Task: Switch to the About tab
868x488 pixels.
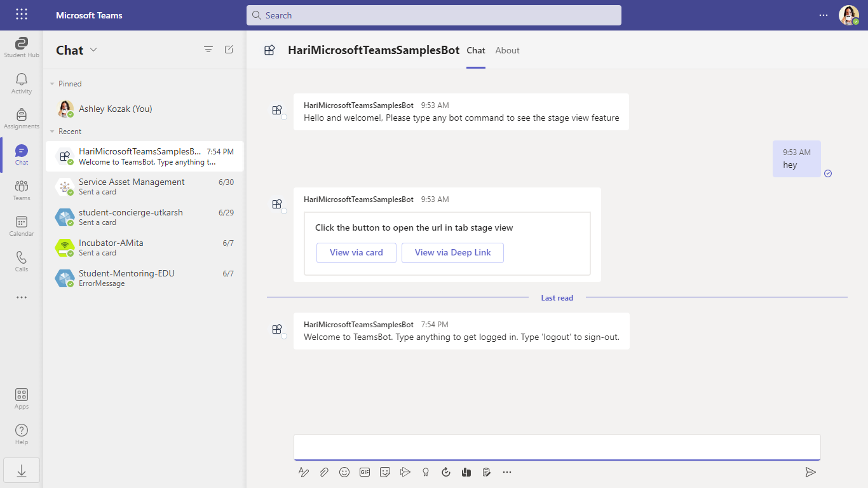Action: click(508, 50)
